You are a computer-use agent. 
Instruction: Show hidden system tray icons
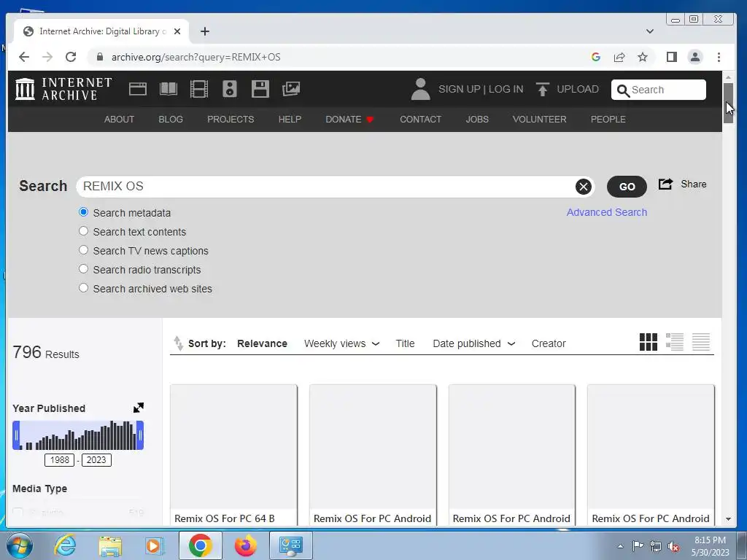[x=620, y=546]
